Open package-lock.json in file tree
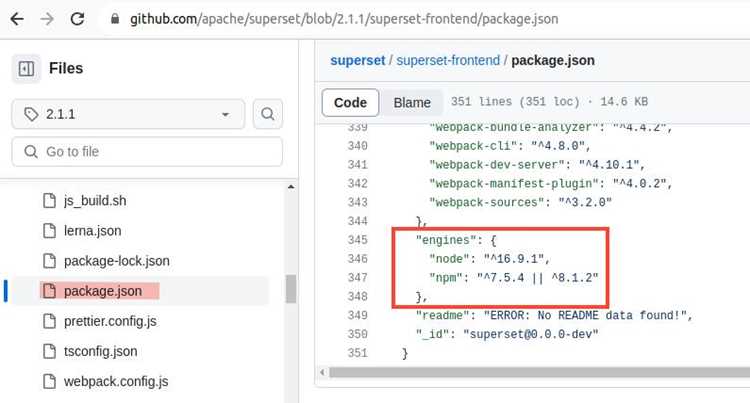 (117, 261)
